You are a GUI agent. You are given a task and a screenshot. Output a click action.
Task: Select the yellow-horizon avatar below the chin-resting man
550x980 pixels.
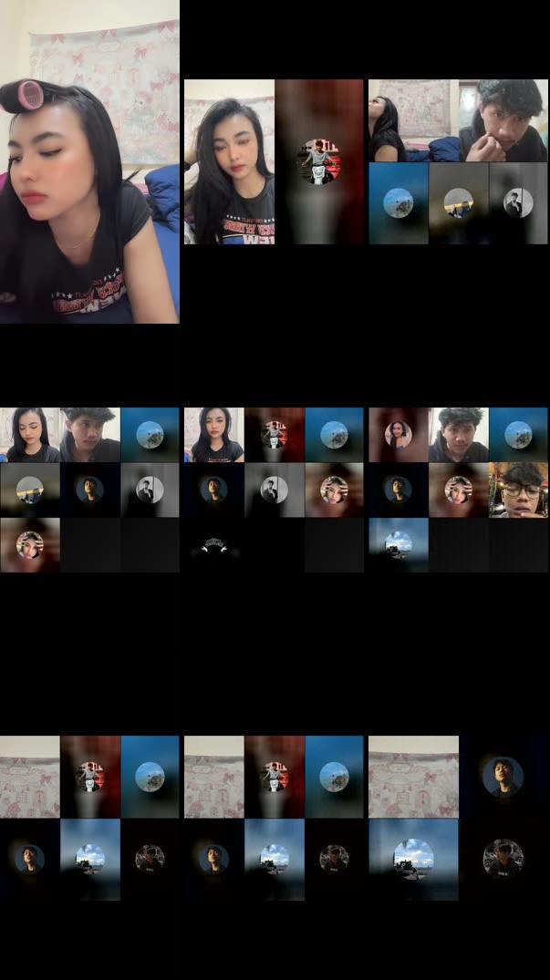pyautogui.click(x=459, y=203)
